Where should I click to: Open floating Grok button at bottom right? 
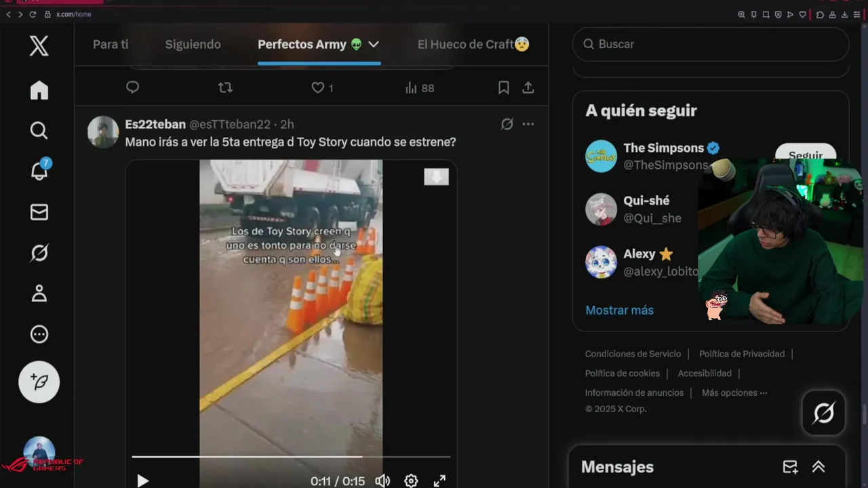coord(824,413)
